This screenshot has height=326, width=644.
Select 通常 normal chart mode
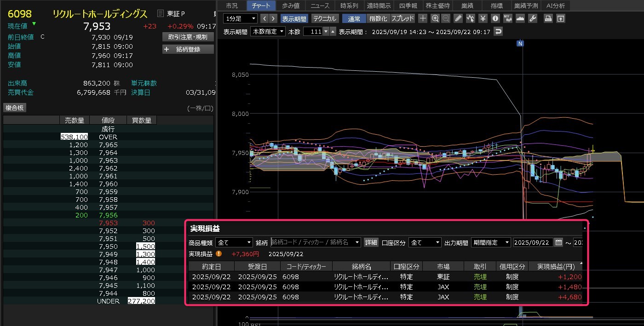[354, 18]
